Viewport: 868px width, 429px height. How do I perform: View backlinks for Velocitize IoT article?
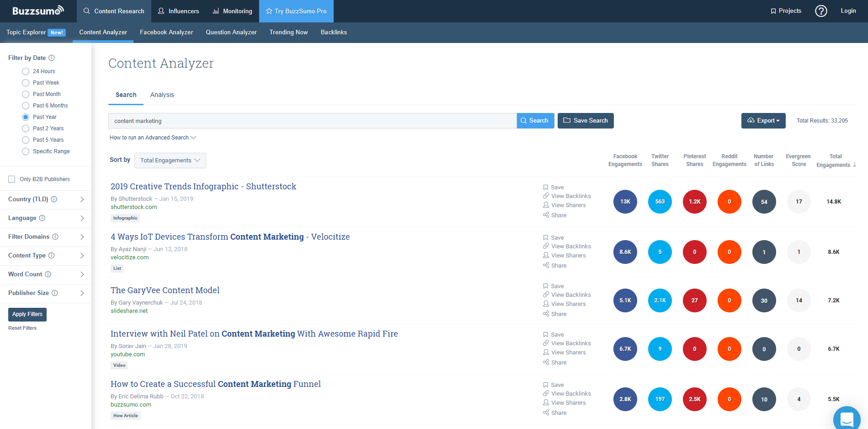pyautogui.click(x=567, y=247)
